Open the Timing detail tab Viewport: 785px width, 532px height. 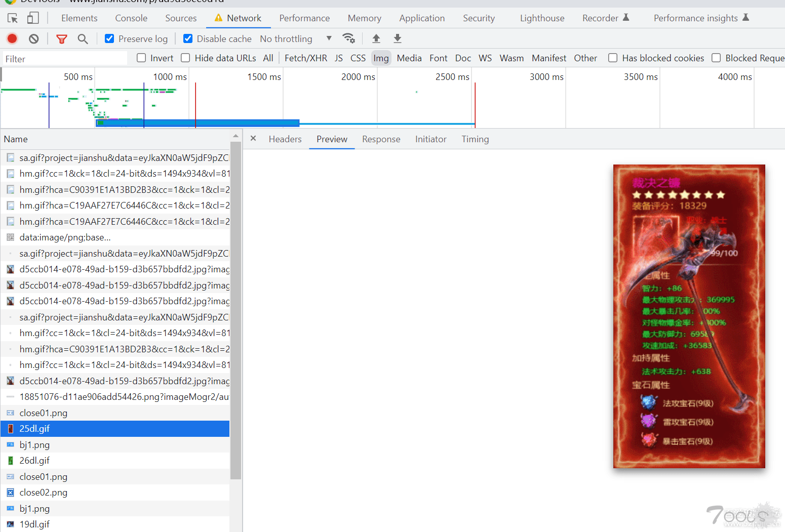[x=475, y=139]
